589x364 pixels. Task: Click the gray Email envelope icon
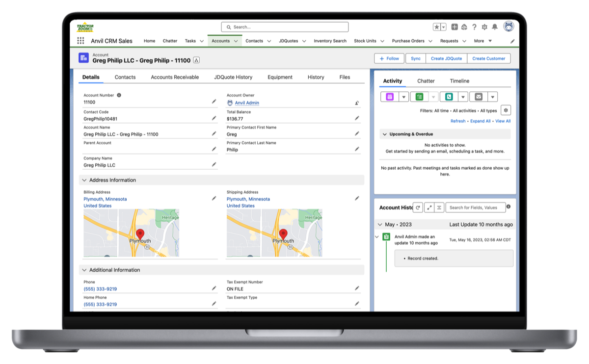coord(478,97)
